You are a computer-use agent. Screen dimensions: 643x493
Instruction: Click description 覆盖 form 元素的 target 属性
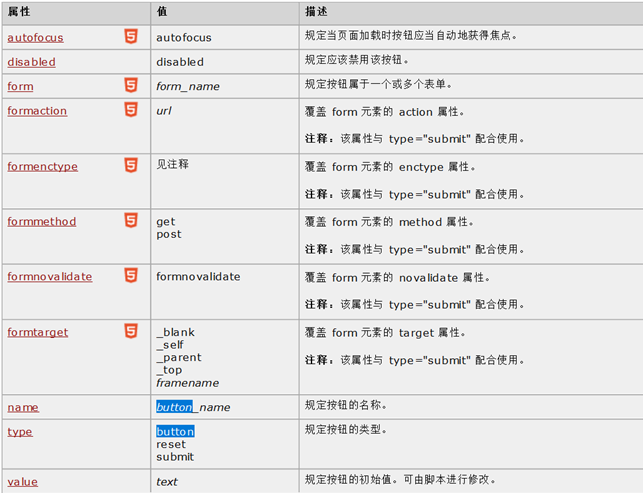tap(385, 333)
